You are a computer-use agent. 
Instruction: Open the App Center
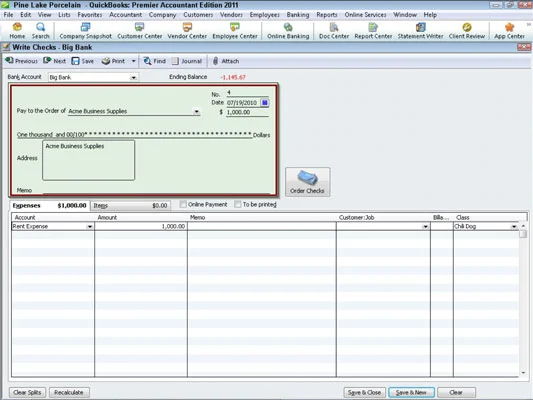509,31
